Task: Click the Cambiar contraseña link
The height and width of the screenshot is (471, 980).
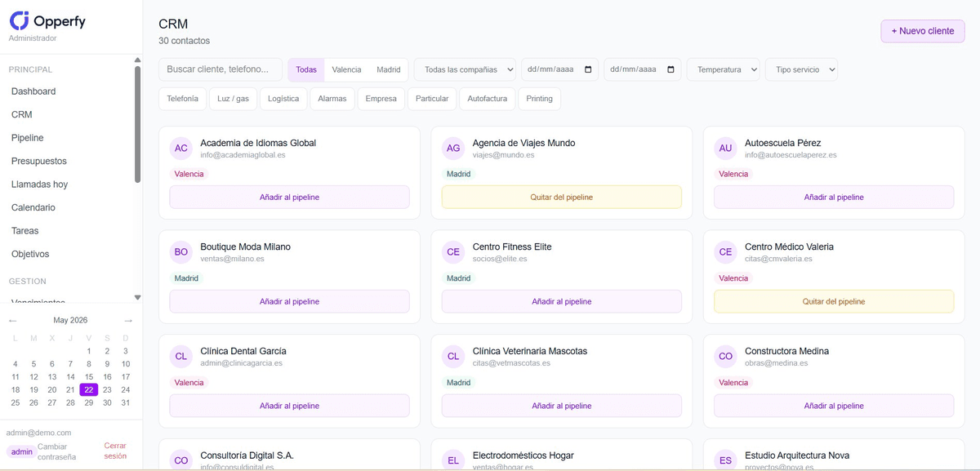Action: pyautogui.click(x=56, y=451)
